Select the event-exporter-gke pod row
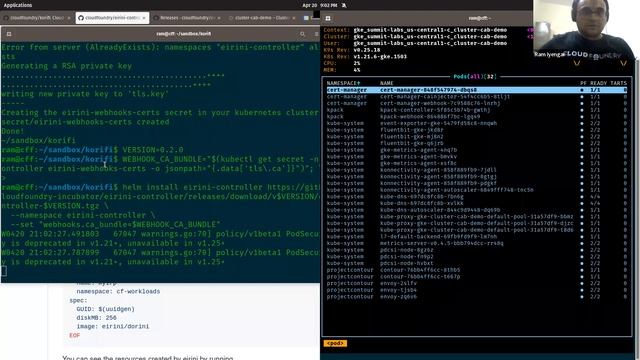Viewport: 640px width, 360px height. coord(477,123)
